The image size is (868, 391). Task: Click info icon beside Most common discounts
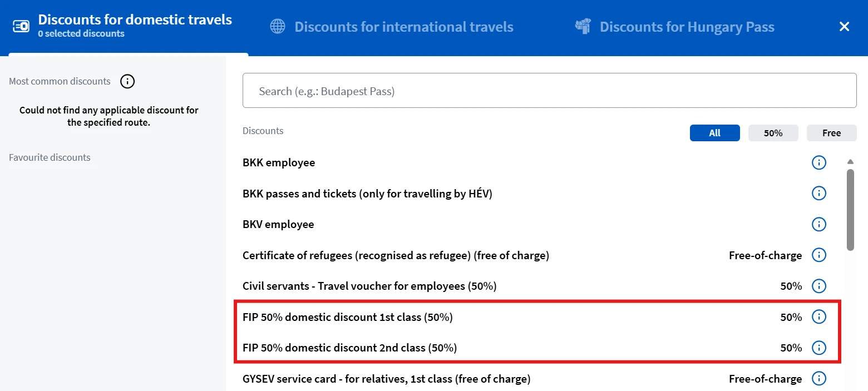pyautogui.click(x=127, y=82)
